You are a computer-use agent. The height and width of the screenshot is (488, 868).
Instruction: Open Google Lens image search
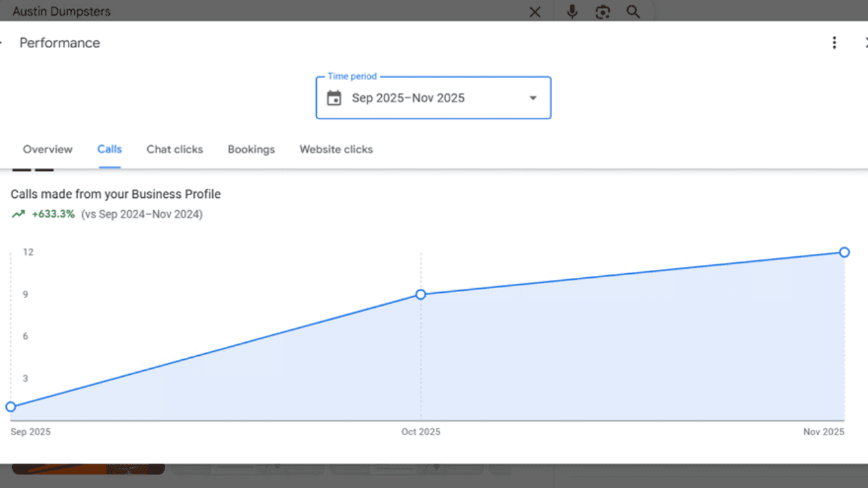coord(603,12)
